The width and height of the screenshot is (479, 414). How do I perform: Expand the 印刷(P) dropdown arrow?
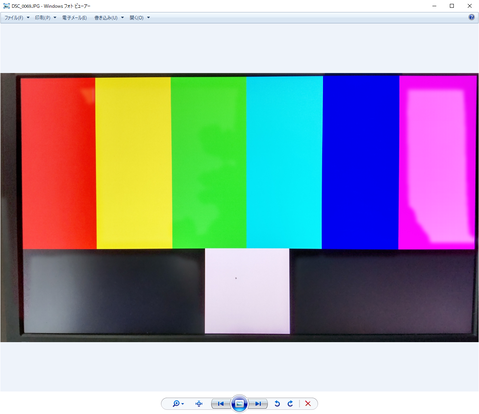(x=55, y=18)
